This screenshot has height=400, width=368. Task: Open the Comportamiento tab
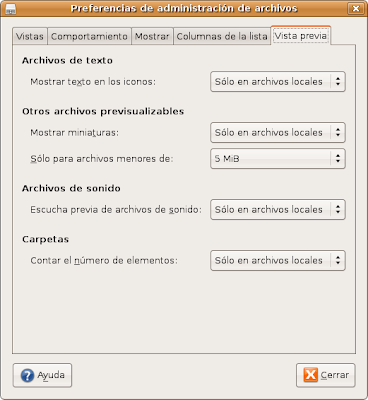pos(89,36)
